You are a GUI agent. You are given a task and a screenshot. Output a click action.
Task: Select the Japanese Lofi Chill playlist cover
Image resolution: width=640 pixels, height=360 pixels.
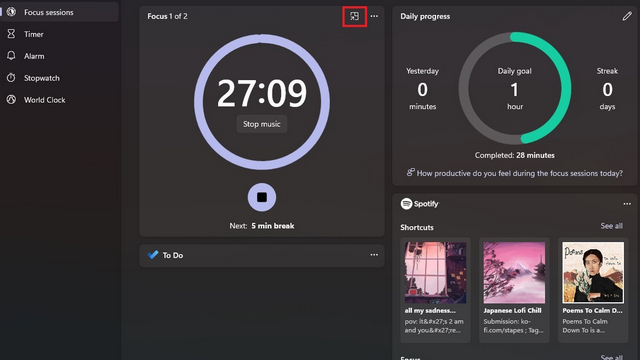(x=514, y=272)
